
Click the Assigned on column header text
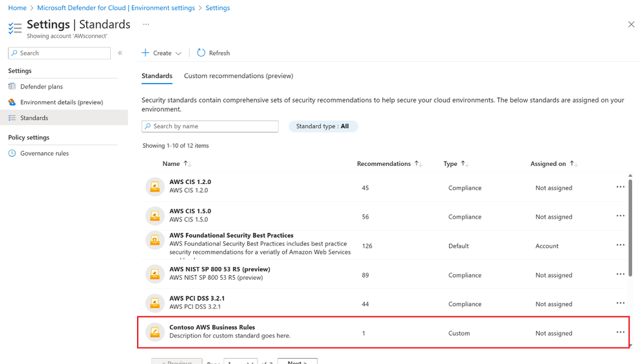point(548,163)
